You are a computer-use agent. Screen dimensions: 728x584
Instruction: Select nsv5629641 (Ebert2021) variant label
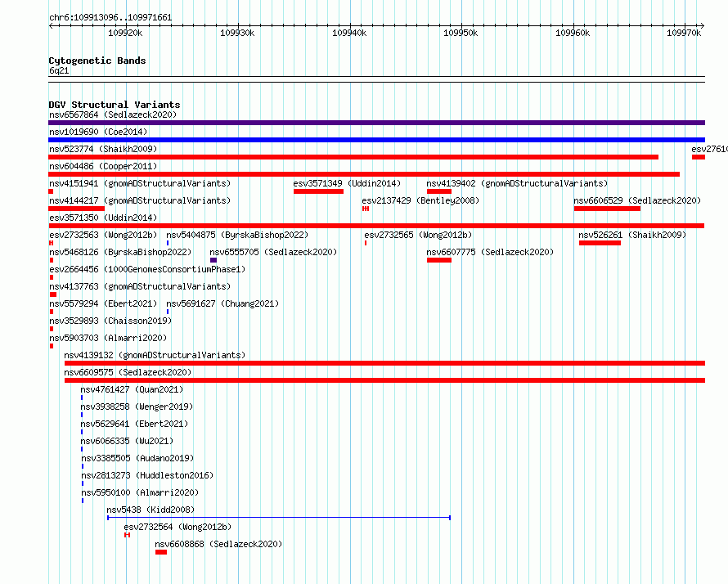(135, 424)
